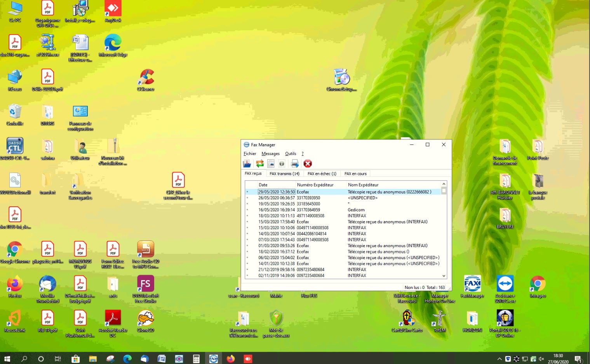Open the Fichier menu
This screenshot has height=364, width=590.
tap(250, 153)
